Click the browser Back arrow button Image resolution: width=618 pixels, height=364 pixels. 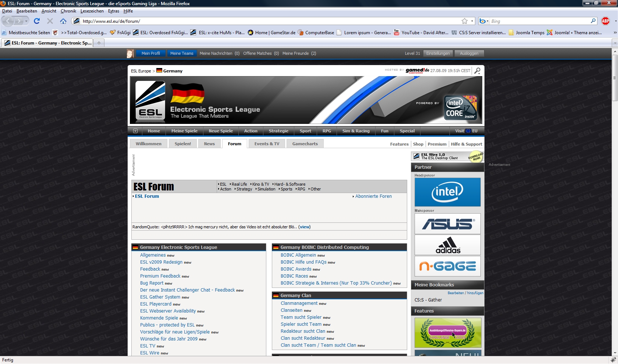tap(8, 21)
